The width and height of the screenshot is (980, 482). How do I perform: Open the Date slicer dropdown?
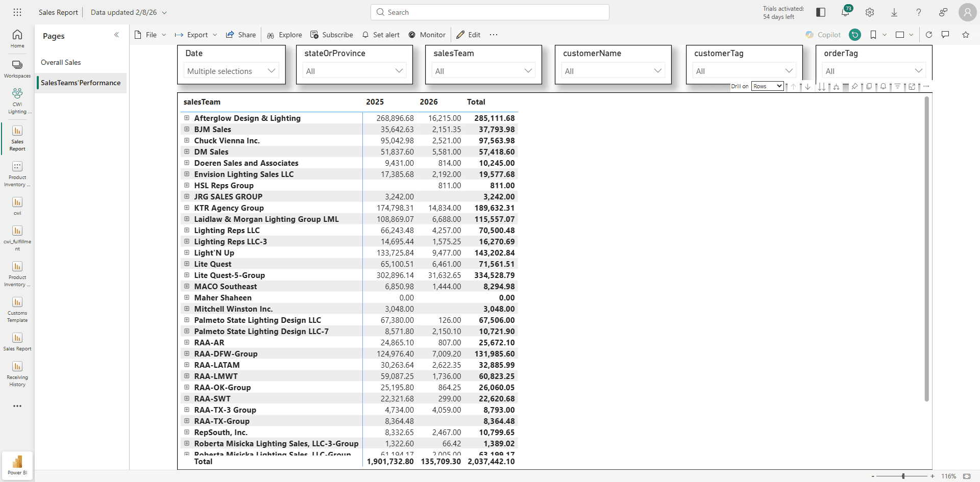coord(232,71)
